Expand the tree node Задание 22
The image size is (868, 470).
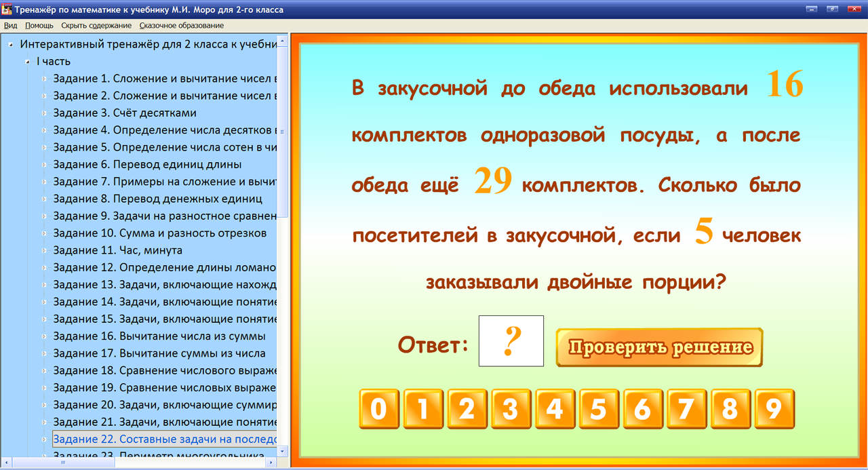45,439
